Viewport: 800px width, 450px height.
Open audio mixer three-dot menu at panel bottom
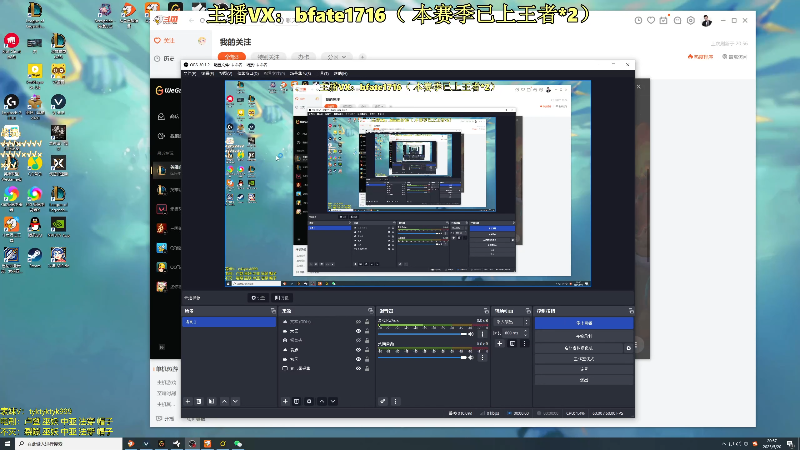point(395,402)
